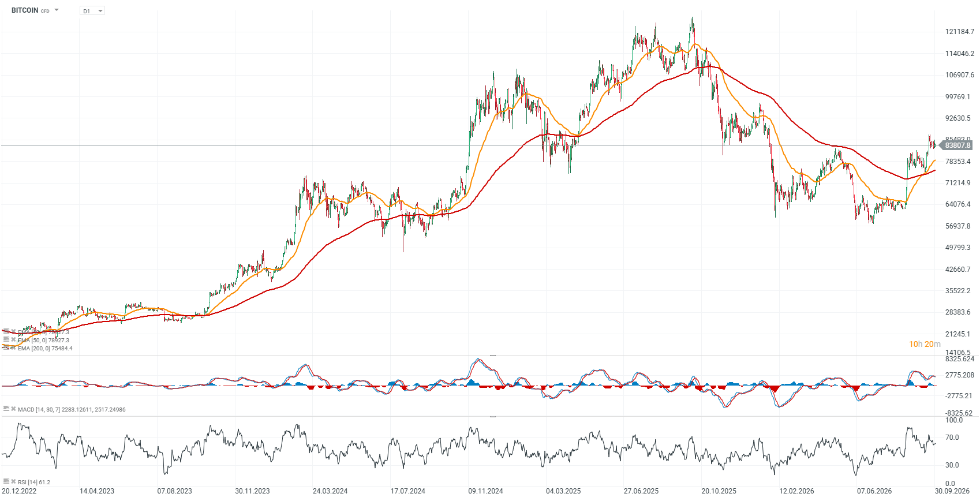Click the 24.03.2024 date label
The image size is (980, 501).
click(x=330, y=491)
